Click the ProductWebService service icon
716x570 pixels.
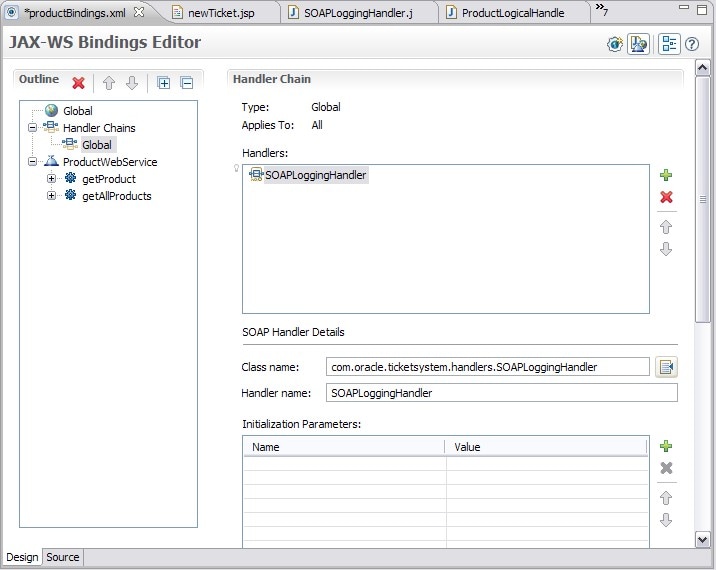(x=51, y=161)
